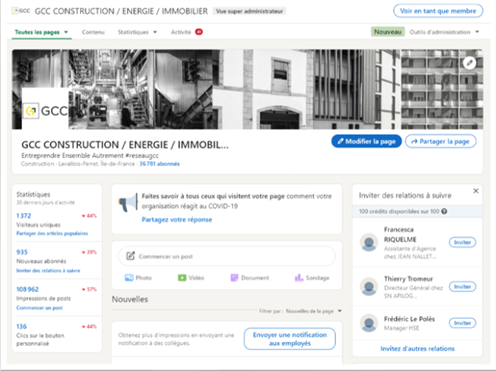The image size is (496, 371).
Task: Click the Invitez d'autres relations link
Action: click(417, 349)
